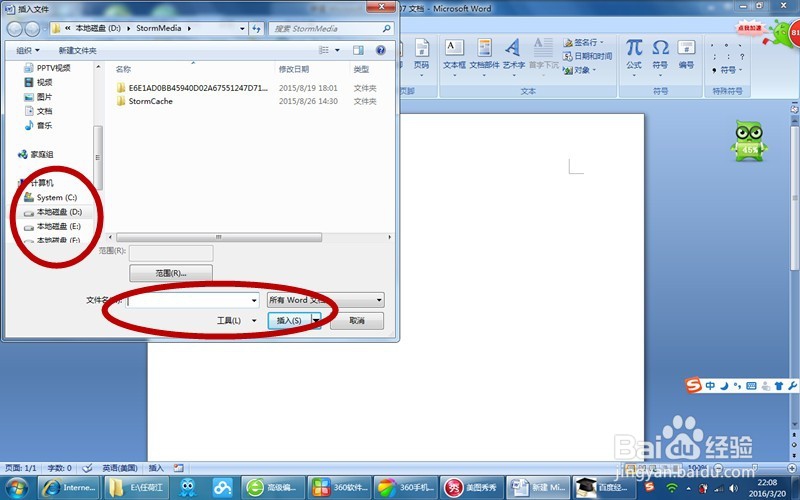
Task: Open the Tools (工具) dropdown
Action: 236,320
